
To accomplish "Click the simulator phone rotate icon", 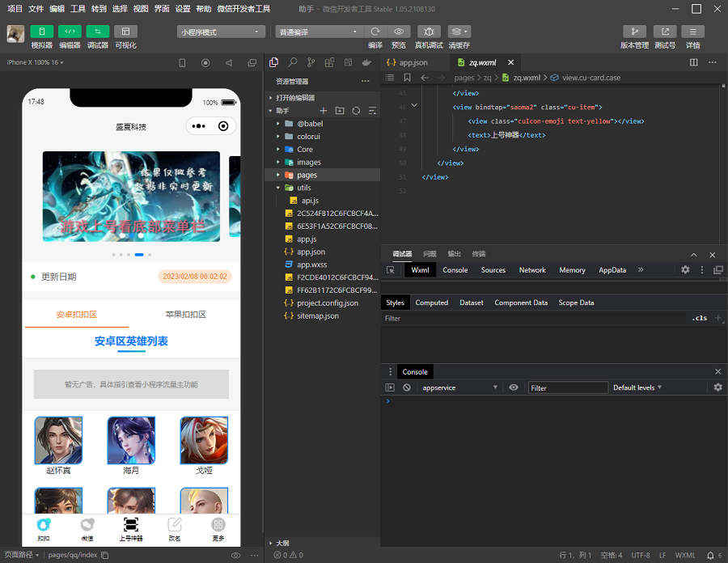I will [x=182, y=62].
